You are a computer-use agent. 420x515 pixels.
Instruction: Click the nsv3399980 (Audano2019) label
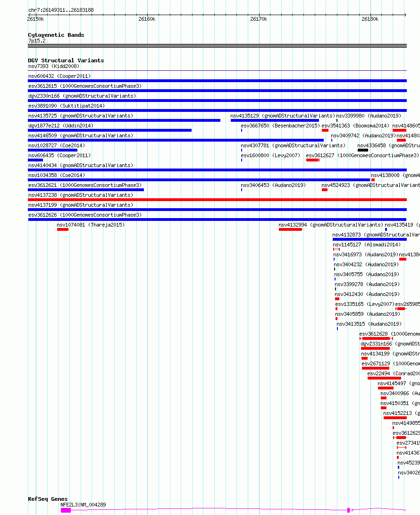369,116
